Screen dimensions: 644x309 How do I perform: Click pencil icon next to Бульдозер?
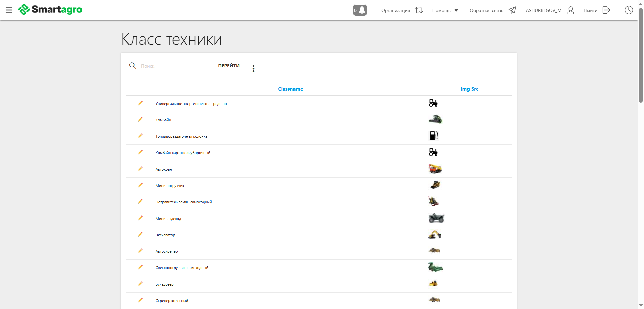[x=140, y=284]
